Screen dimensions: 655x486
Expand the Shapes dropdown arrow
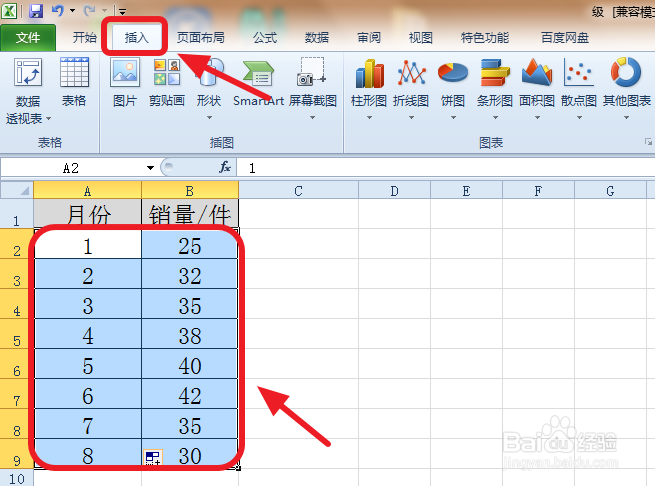[209, 118]
